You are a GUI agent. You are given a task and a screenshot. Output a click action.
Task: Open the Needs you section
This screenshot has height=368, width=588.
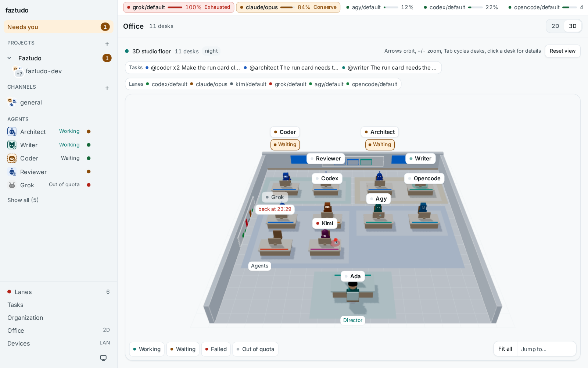click(58, 27)
